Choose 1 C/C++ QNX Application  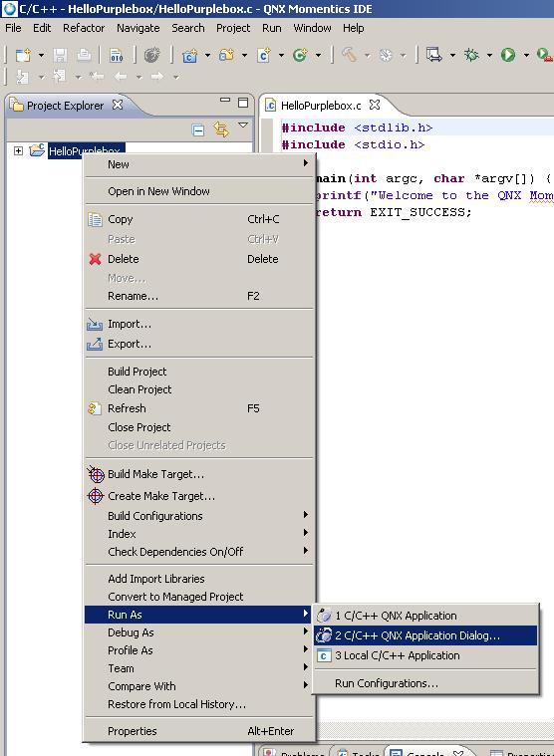tap(425, 616)
